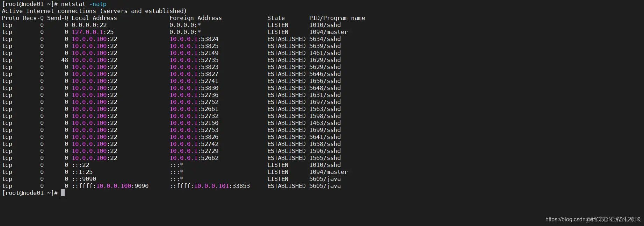This screenshot has height=226, width=644.
Task: Click the 'State' column header
Action: pyautogui.click(x=276, y=18)
